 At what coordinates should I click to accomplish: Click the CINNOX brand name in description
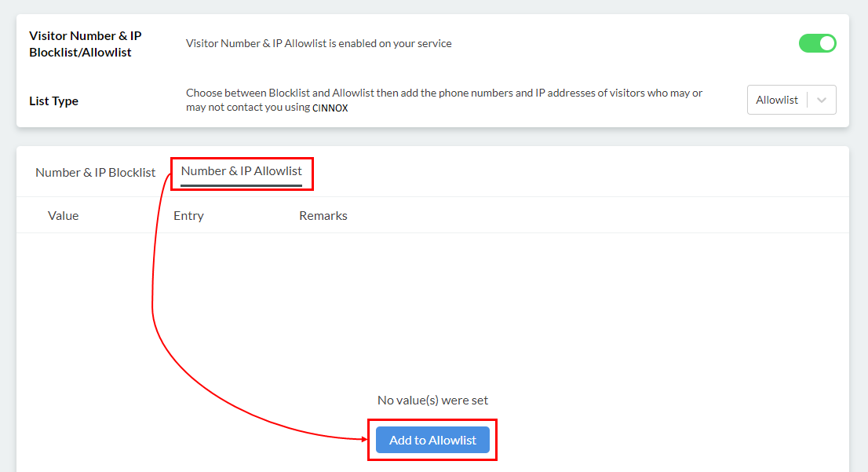pos(330,108)
